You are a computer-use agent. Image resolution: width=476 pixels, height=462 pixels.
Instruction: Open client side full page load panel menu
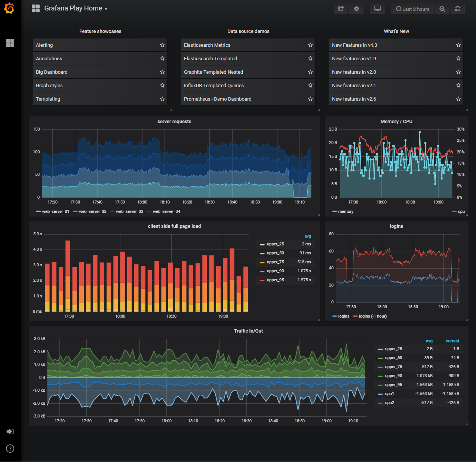tap(174, 226)
